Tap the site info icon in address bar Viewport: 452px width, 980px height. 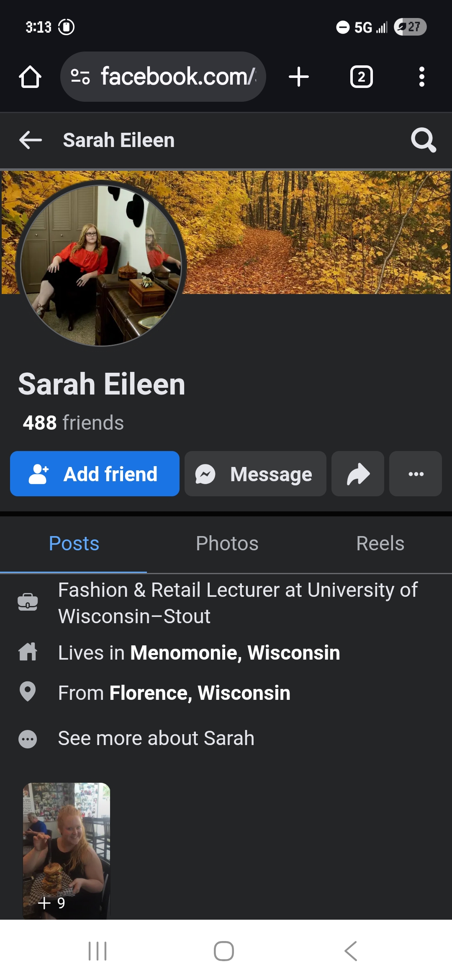click(80, 77)
